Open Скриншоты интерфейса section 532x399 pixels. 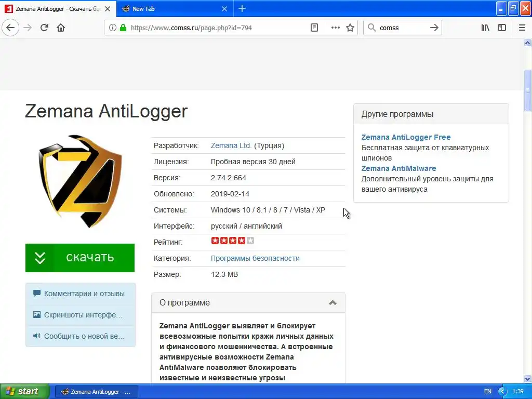[81, 315]
